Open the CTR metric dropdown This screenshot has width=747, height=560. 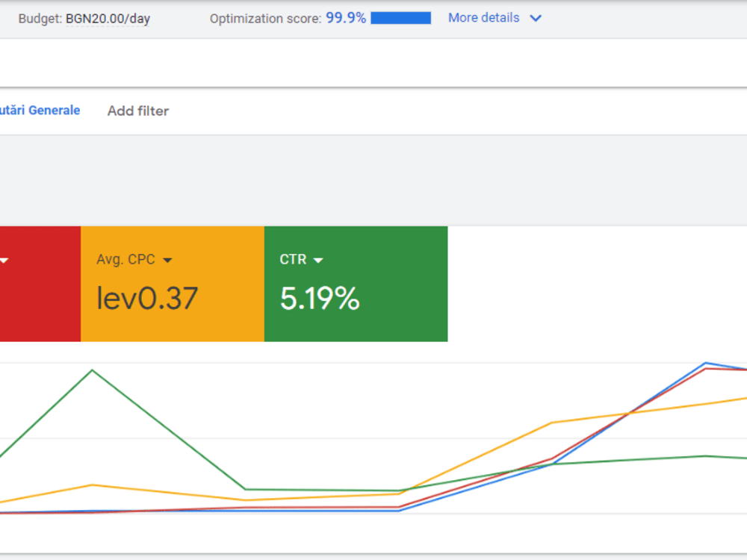(318, 260)
